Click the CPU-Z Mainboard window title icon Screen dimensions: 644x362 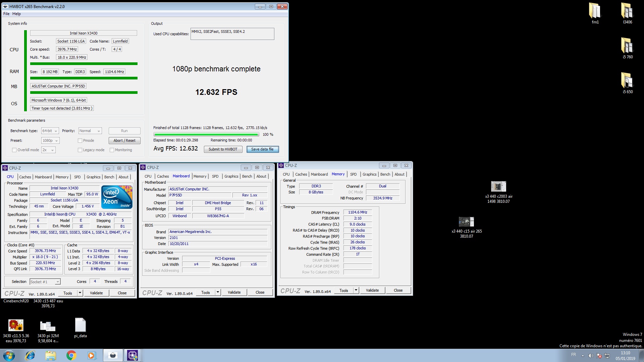tap(143, 167)
